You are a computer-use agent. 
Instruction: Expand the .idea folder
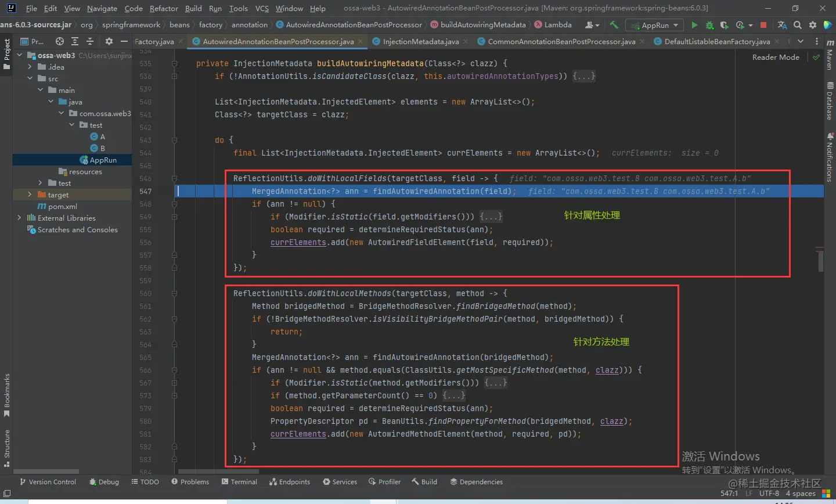pyautogui.click(x=30, y=67)
